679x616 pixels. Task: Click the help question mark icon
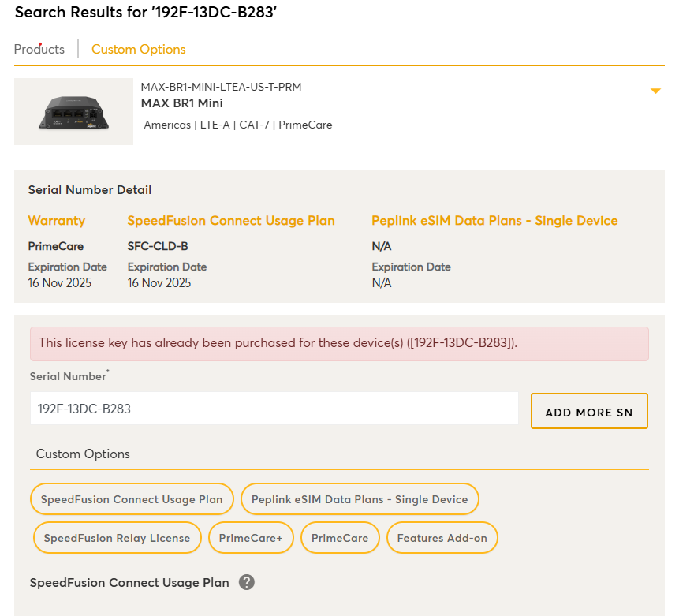(247, 582)
